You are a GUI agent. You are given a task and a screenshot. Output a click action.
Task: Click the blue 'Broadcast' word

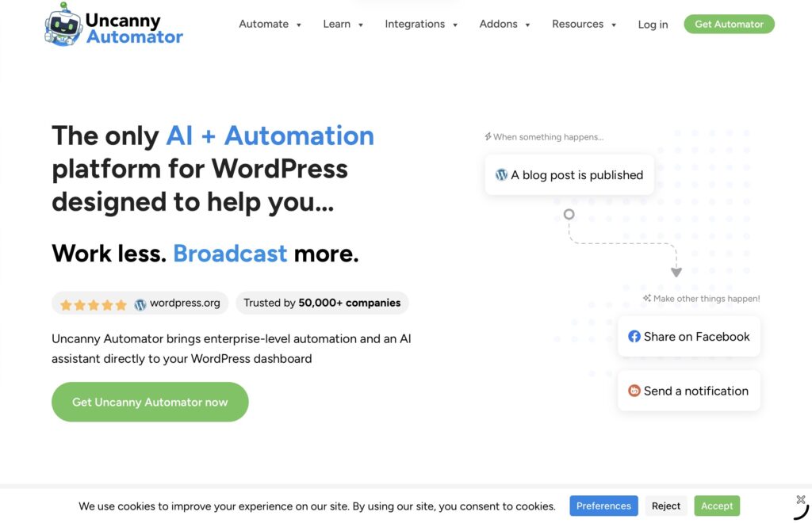point(230,254)
